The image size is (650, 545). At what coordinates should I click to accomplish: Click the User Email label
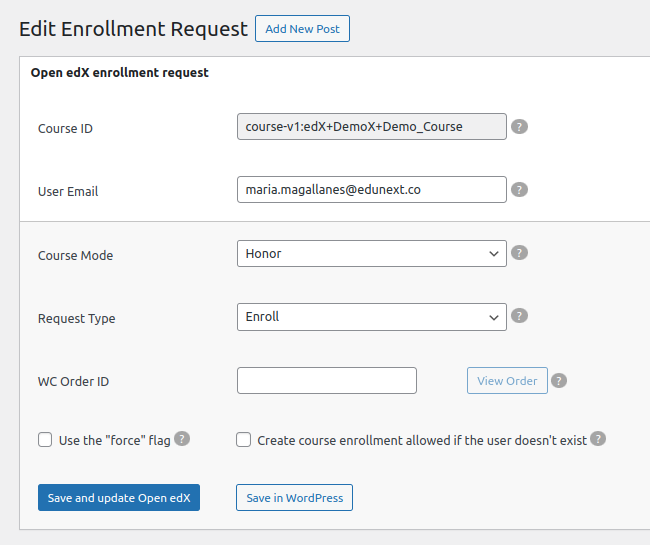(68, 191)
